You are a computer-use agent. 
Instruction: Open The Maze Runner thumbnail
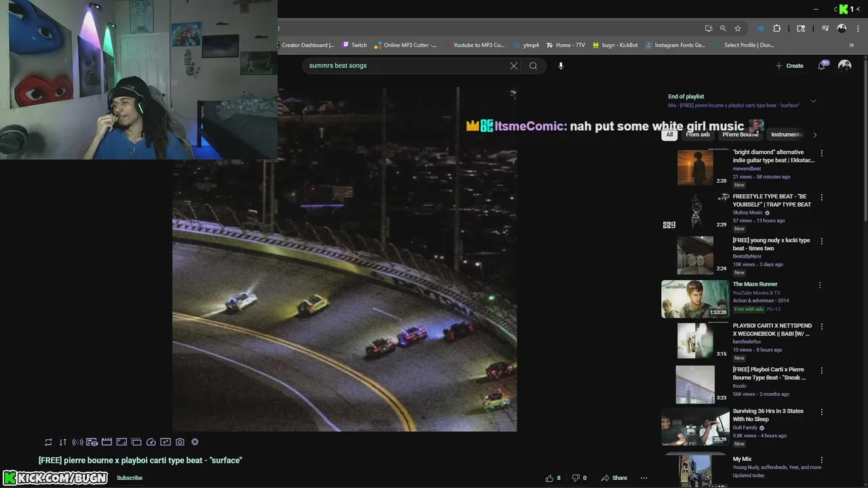(695, 299)
